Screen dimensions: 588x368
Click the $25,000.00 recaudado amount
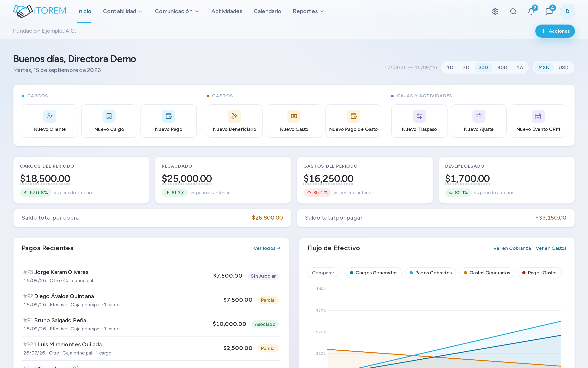[x=187, y=179]
